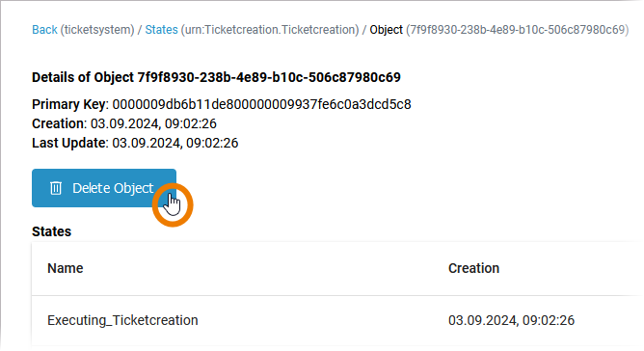The image size is (644, 351).
Task: Click the creation date of Executing_Ticketcreation row
Action: pyautogui.click(x=511, y=320)
